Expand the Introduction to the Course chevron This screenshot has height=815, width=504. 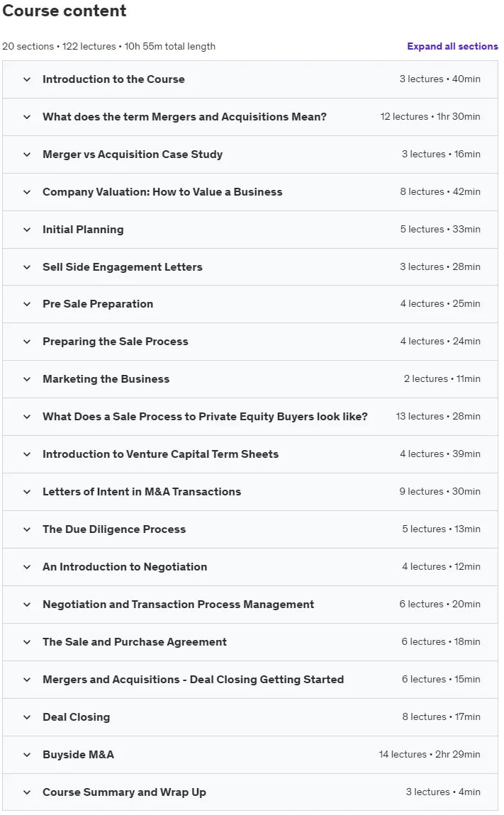coord(27,79)
